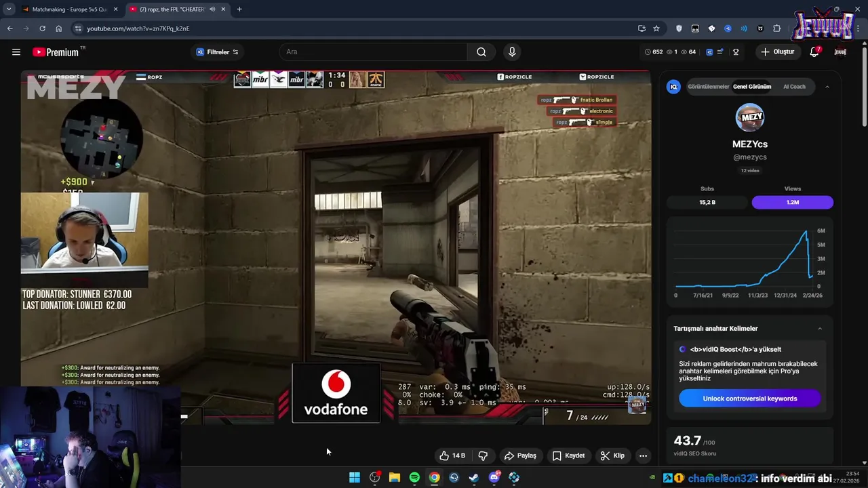Click the @mezycs channel handle

click(750, 157)
